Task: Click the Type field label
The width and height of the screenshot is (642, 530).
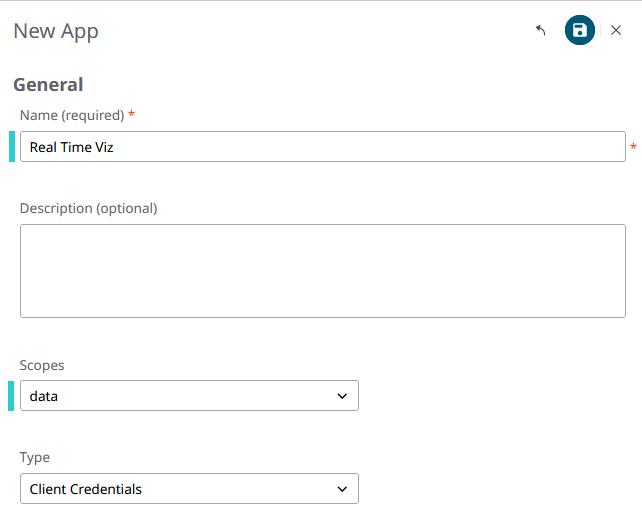Action: pos(35,457)
